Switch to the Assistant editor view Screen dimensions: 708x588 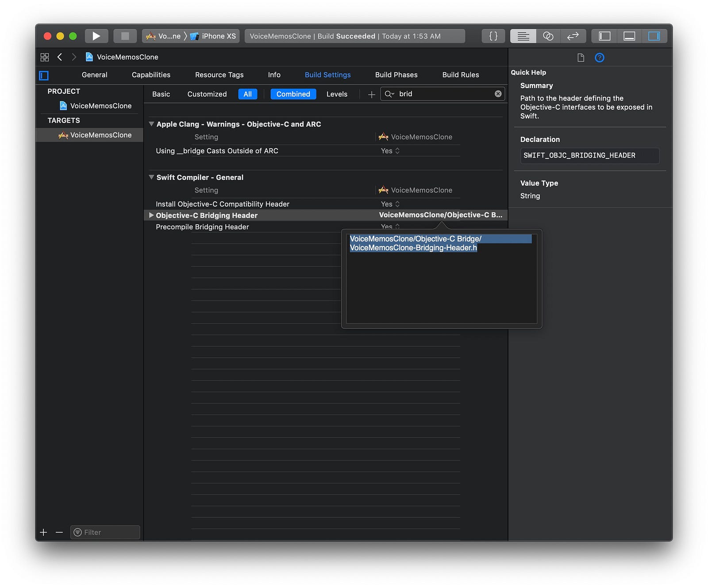[548, 36]
